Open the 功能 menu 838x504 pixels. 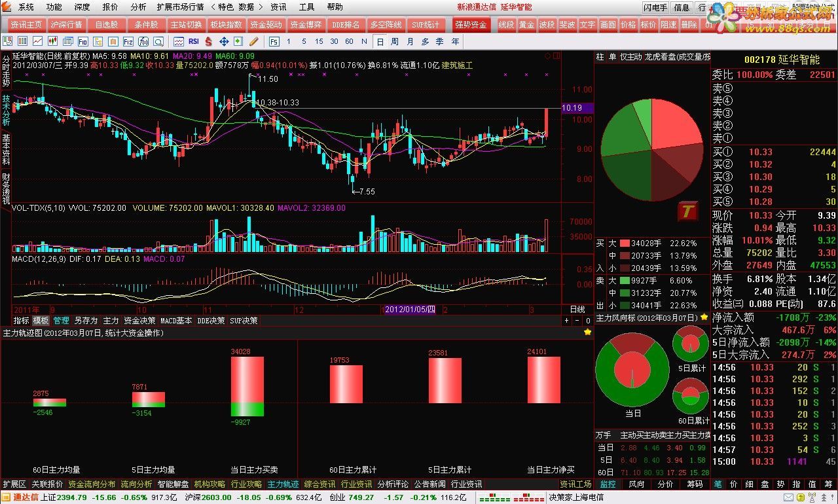pos(54,7)
